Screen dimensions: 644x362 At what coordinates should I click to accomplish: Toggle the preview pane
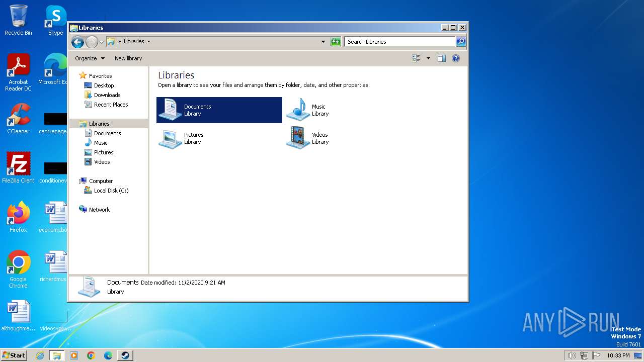442,58
